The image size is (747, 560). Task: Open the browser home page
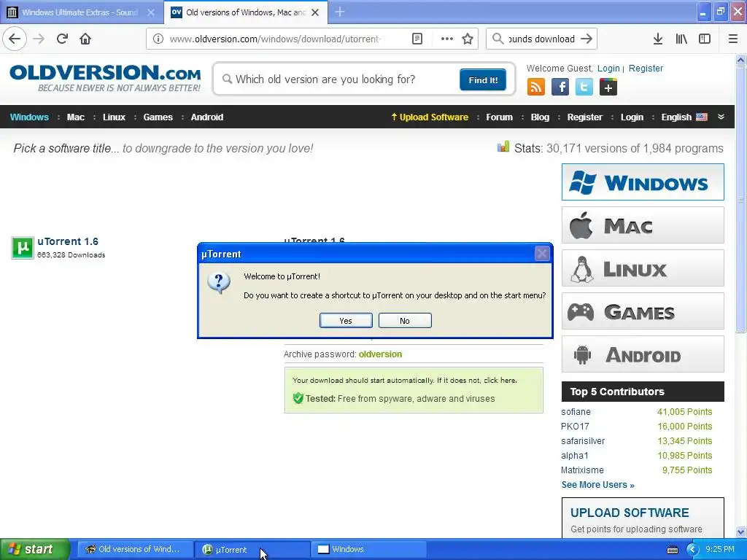click(85, 39)
